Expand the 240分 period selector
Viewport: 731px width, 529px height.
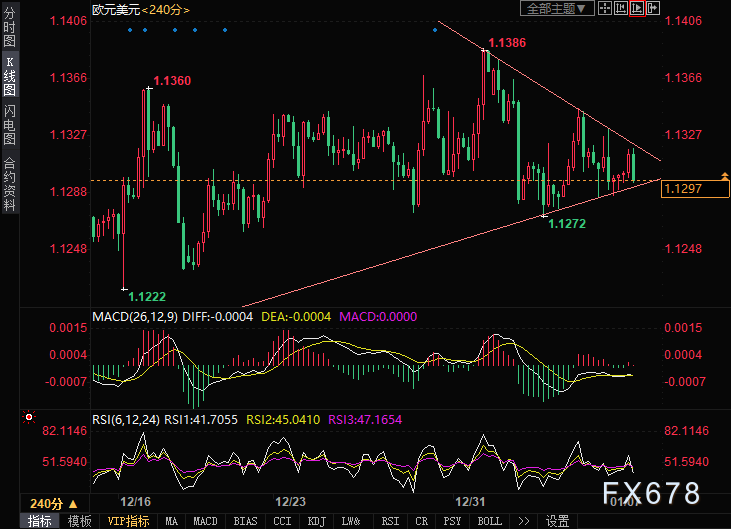point(54,504)
